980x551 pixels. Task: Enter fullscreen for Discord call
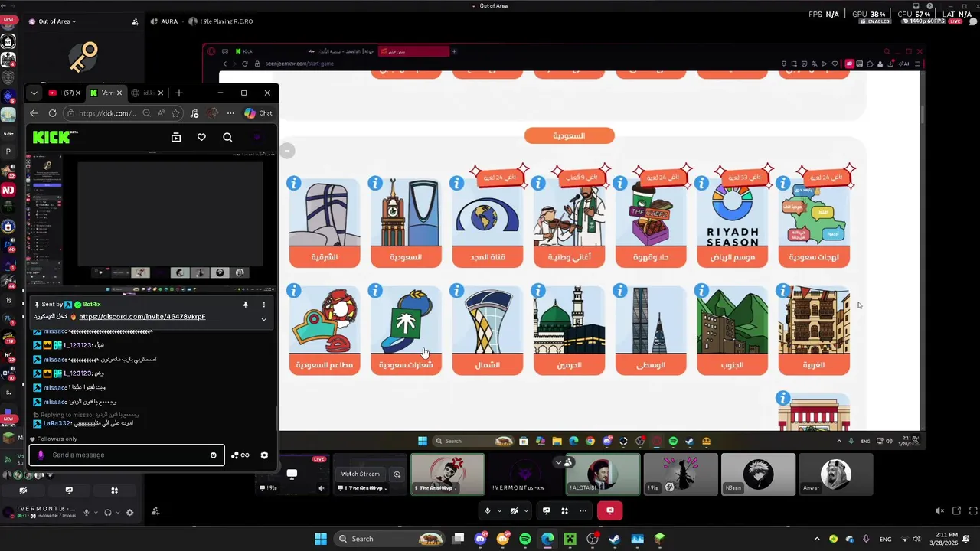click(x=973, y=510)
